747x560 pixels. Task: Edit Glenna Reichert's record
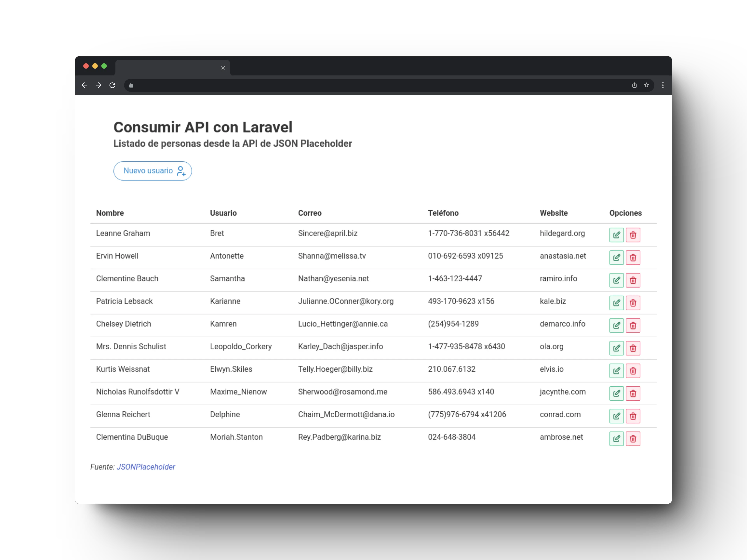coord(616,416)
